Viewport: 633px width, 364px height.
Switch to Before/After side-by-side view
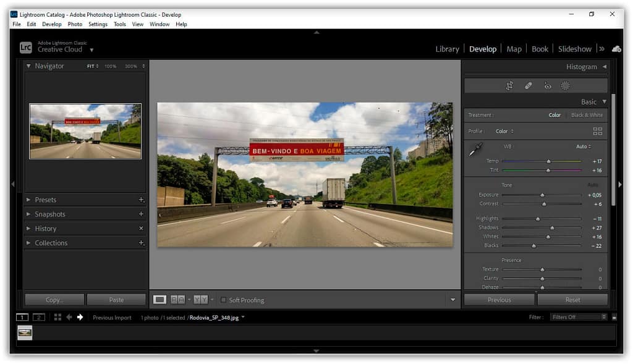click(x=177, y=300)
